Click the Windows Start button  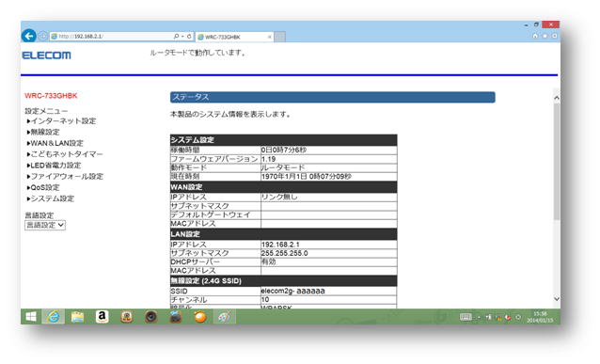click(31, 317)
